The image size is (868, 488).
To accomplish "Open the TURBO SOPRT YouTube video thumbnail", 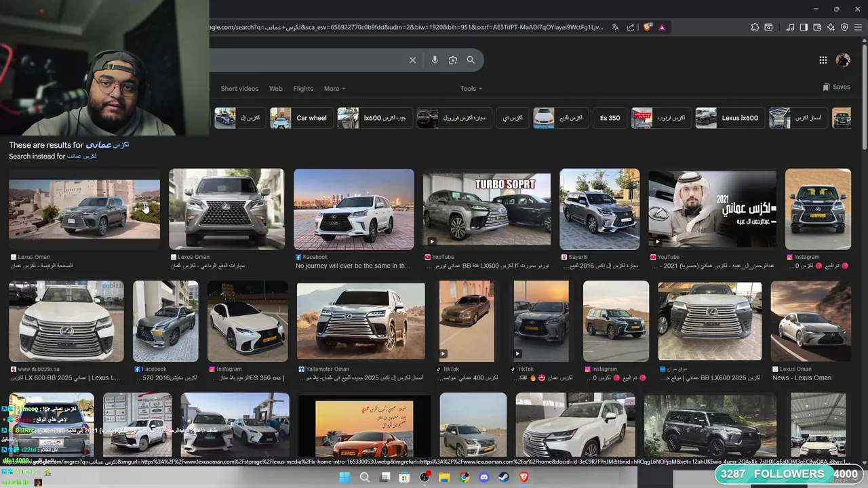I will pos(486,209).
